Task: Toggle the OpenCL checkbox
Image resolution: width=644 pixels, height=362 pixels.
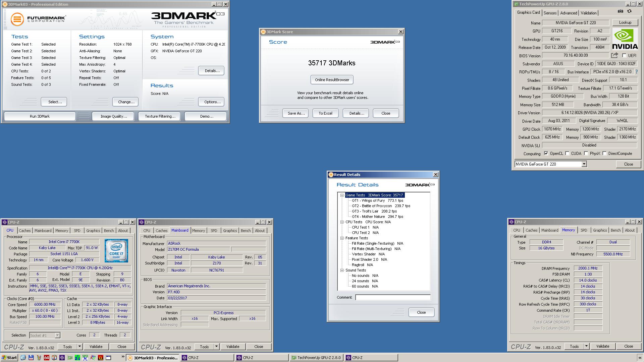Action: [546, 154]
